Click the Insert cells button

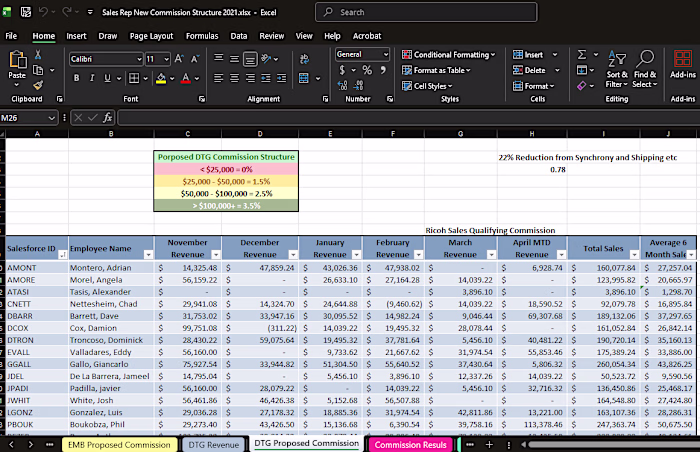[528, 54]
